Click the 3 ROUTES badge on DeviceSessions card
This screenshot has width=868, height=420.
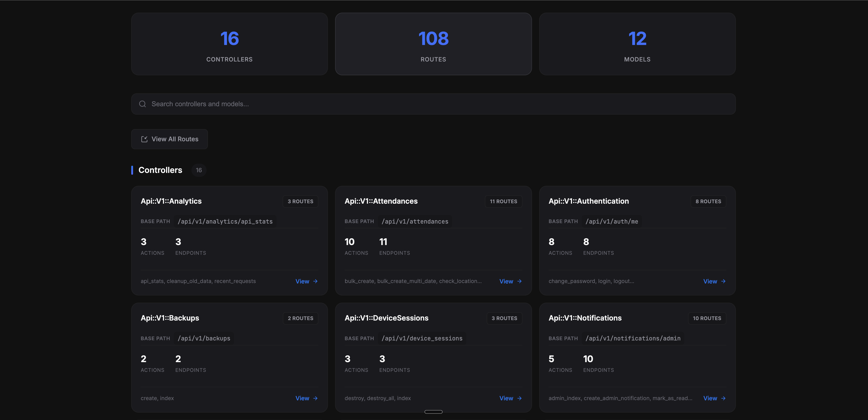point(504,318)
